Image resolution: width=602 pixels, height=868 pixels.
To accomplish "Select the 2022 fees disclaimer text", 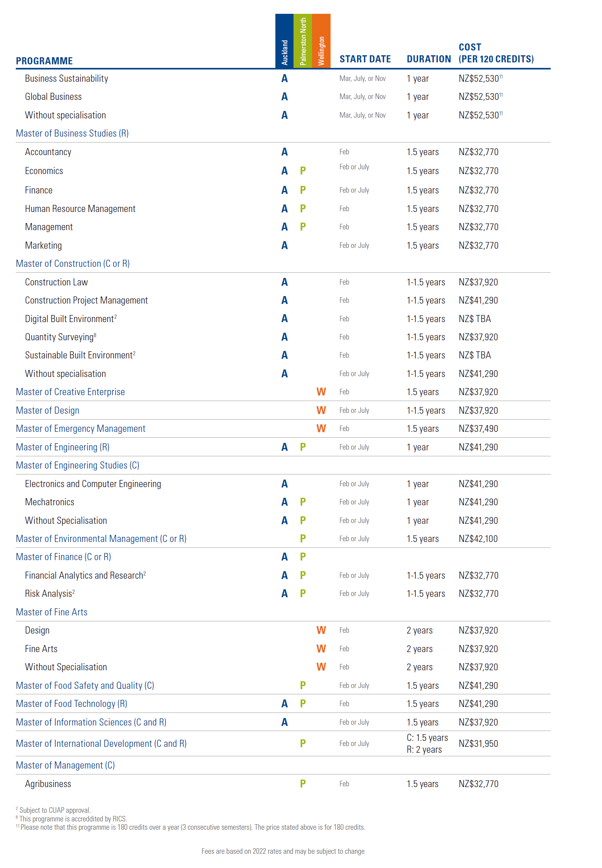I will pos(283,851).
